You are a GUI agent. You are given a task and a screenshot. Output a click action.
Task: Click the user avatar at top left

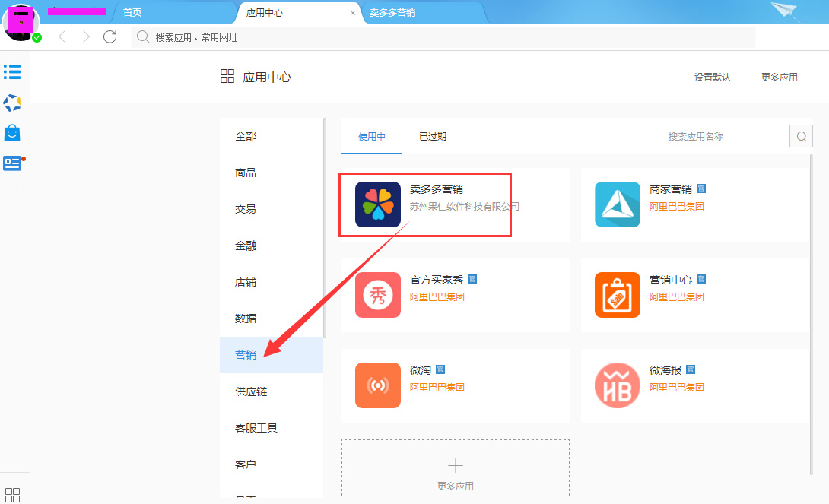21,22
